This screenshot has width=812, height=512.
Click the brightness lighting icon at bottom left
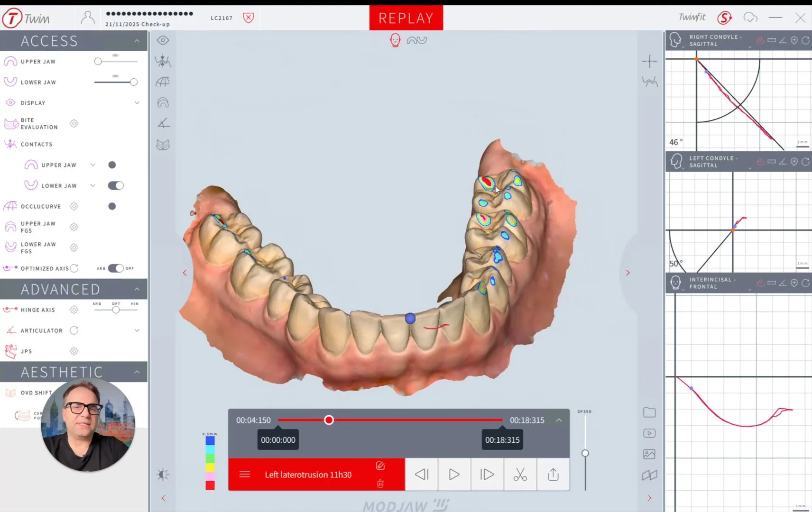point(163,475)
